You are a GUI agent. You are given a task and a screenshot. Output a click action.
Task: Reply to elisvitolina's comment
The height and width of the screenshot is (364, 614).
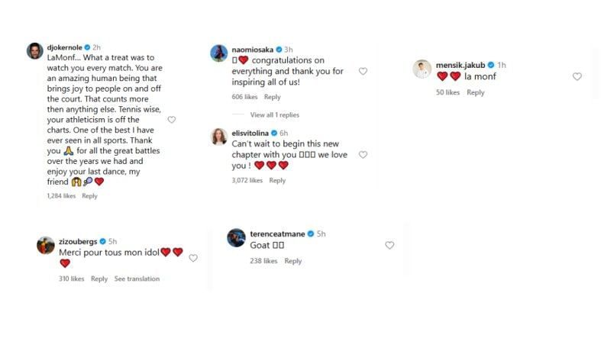click(277, 181)
